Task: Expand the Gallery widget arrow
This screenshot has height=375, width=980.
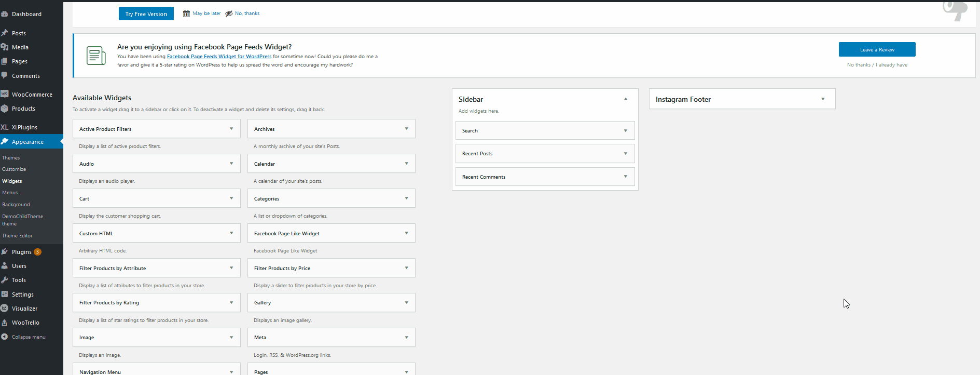Action: pos(406,302)
